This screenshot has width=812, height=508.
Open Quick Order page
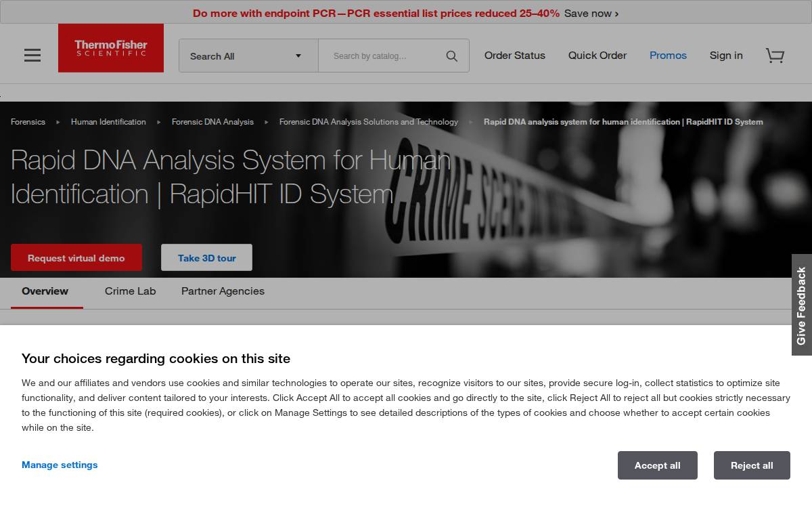[597, 56]
